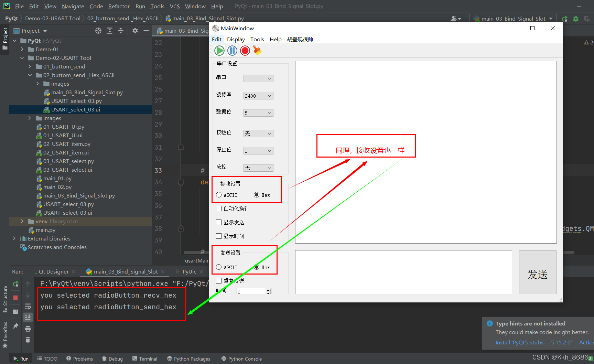Select ASCII radio under 发送设置

pyautogui.click(x=219, y=267)
